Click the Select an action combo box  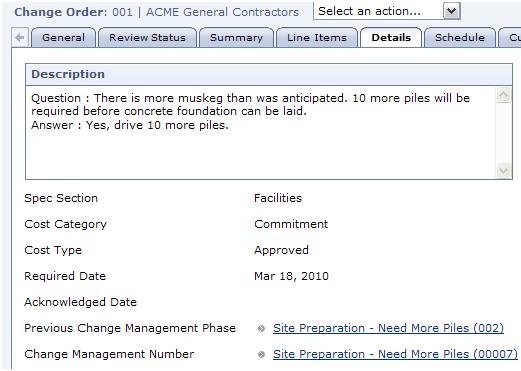387,11
